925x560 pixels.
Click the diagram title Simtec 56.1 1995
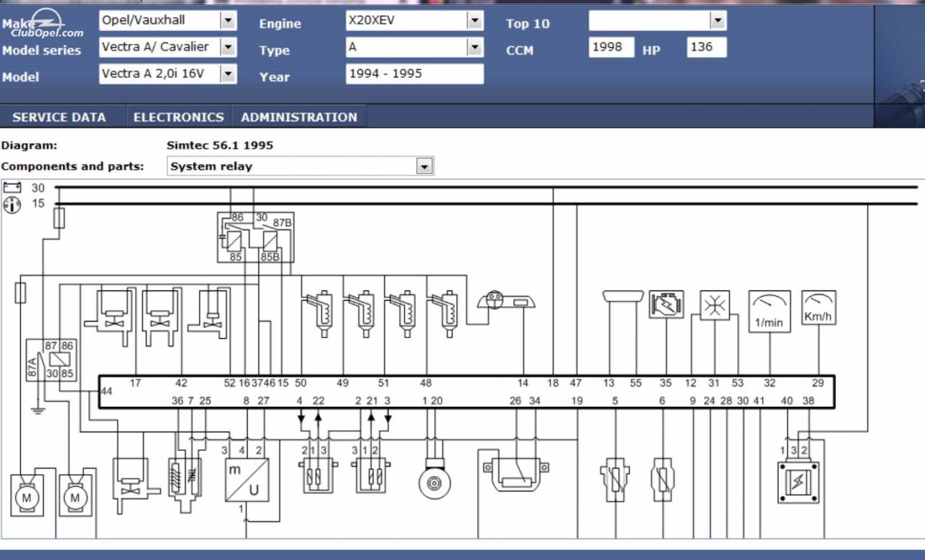[x=220, y=145]
